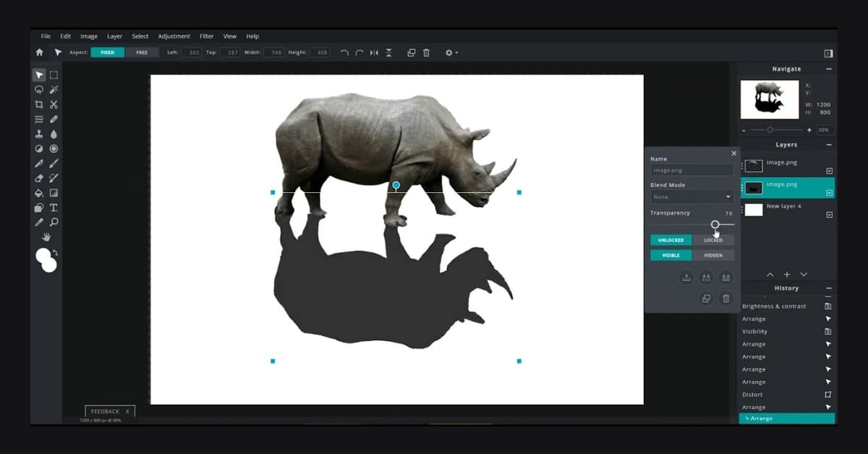Select the Crop tool
868x454 pixels.
(x=39, y=105)
